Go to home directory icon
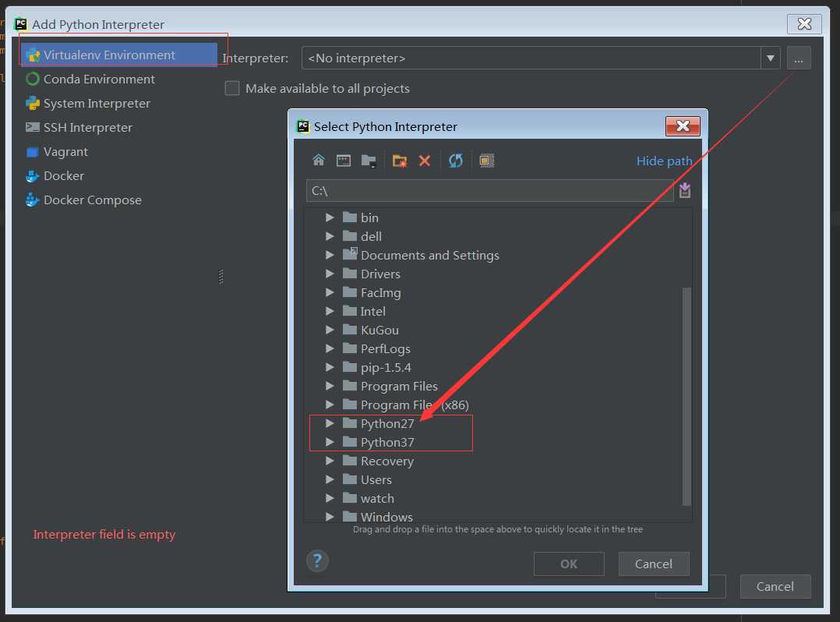The width and height of the screenshot is (840, 622). click(x=319, y=161)
